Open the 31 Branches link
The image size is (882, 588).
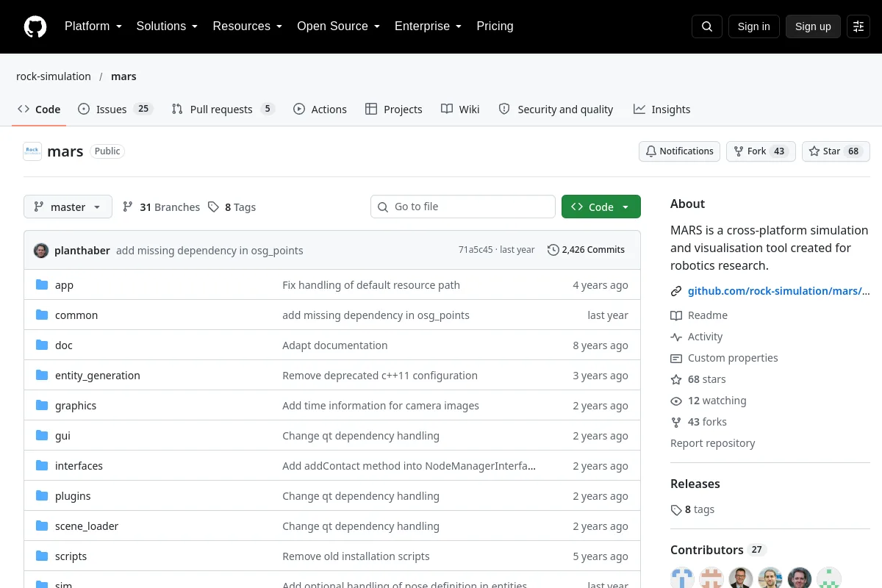[161, 207]
